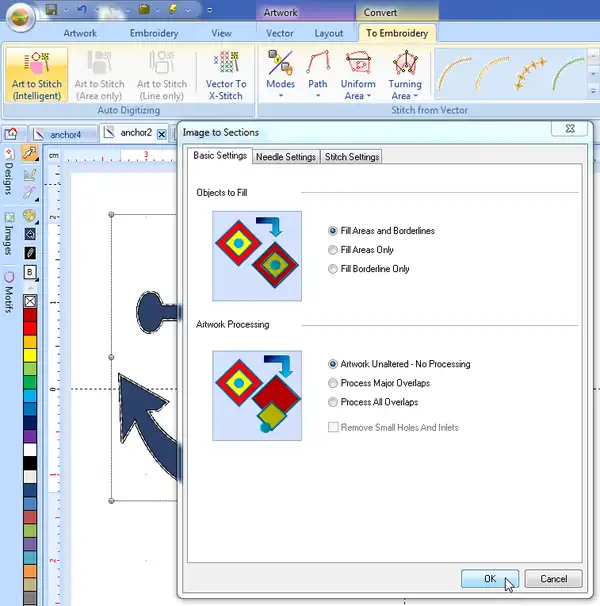The image size is (600, 606).
Task: Expand the Modes dropdown arrow
Action: point(280,97)
